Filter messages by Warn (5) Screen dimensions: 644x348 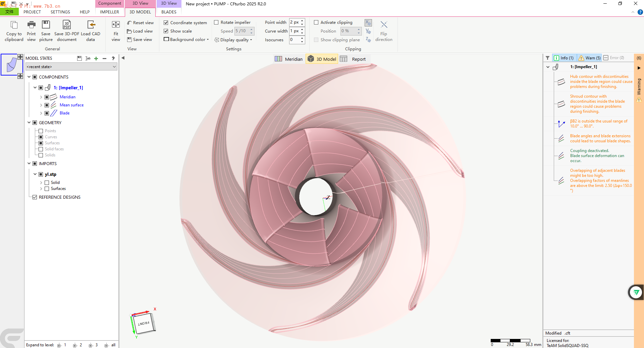590,58
